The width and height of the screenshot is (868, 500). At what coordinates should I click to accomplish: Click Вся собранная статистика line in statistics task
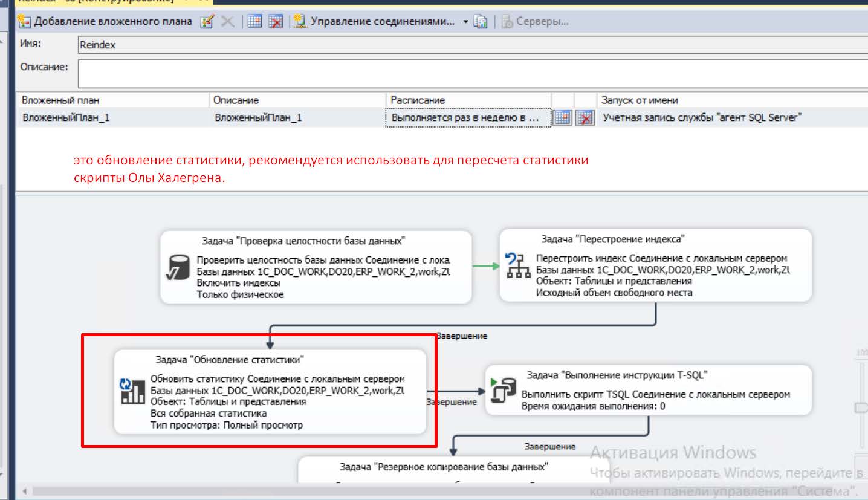(x=209, y=414)
